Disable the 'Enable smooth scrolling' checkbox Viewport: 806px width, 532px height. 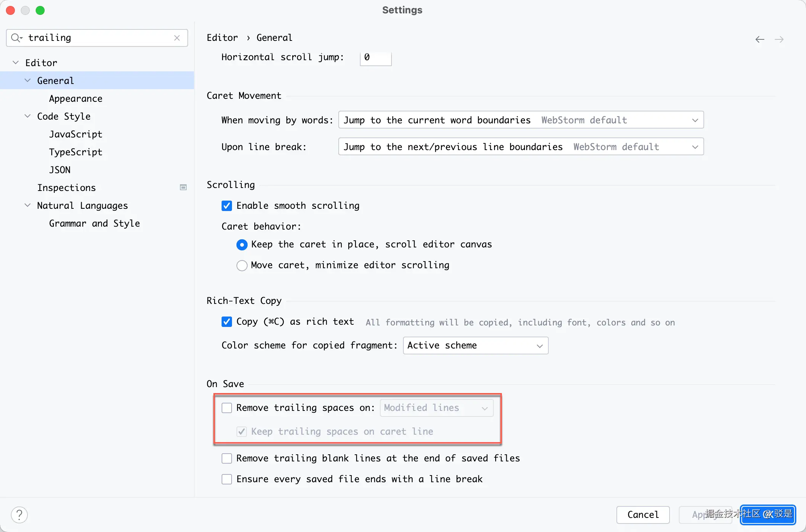227,206
